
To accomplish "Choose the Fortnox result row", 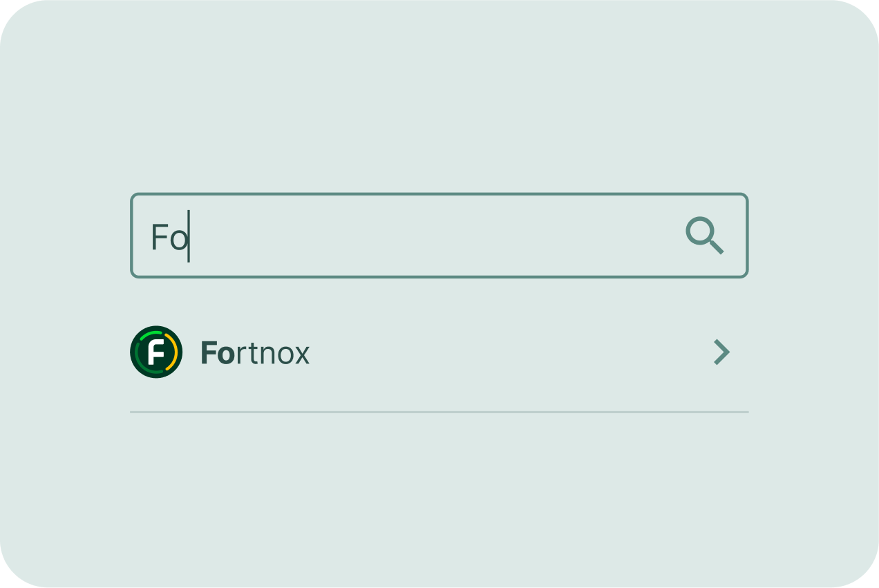I will click(x=439, y=352).
